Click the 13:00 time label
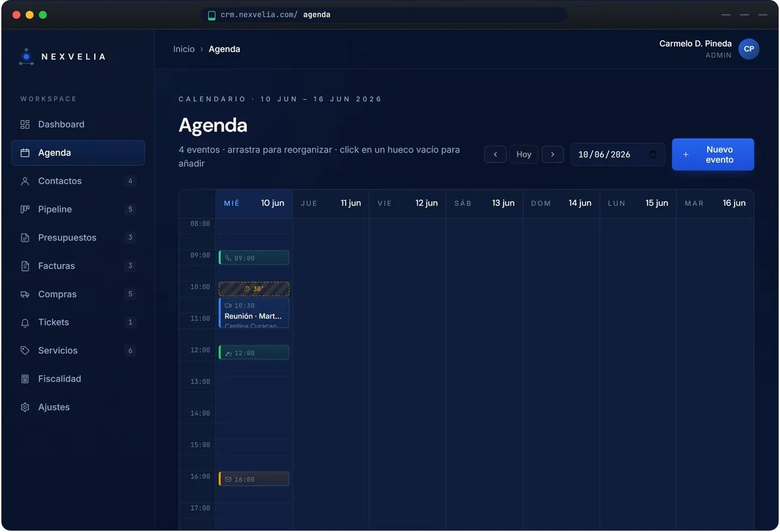 click(x=200, y=382)
